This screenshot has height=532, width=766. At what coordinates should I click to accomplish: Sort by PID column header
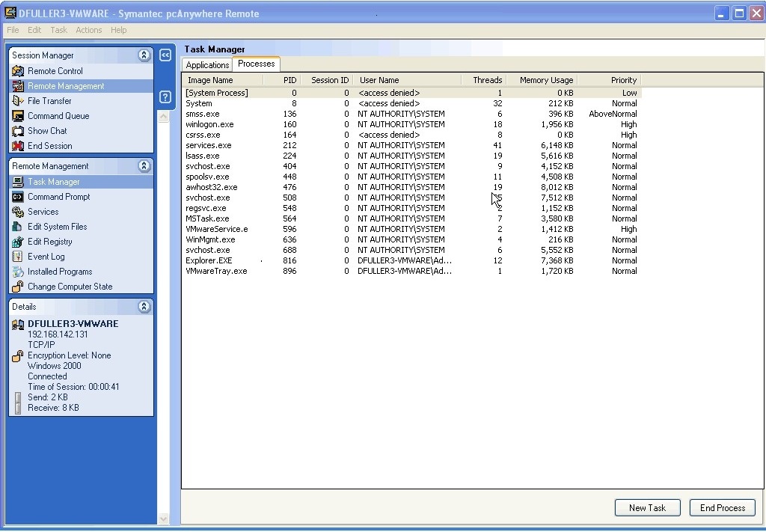[282, 80]
